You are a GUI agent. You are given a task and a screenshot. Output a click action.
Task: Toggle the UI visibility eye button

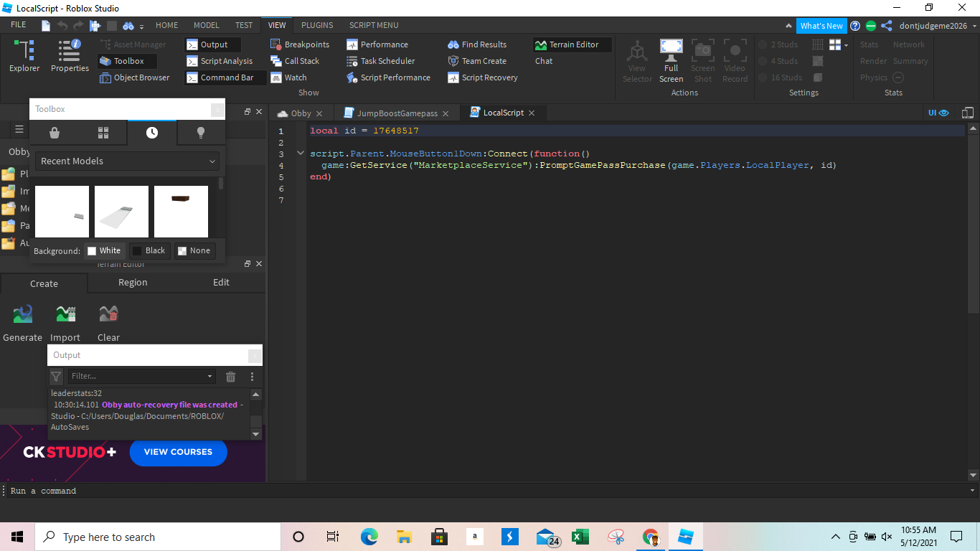pyautogui.click(x=938, y=113)
